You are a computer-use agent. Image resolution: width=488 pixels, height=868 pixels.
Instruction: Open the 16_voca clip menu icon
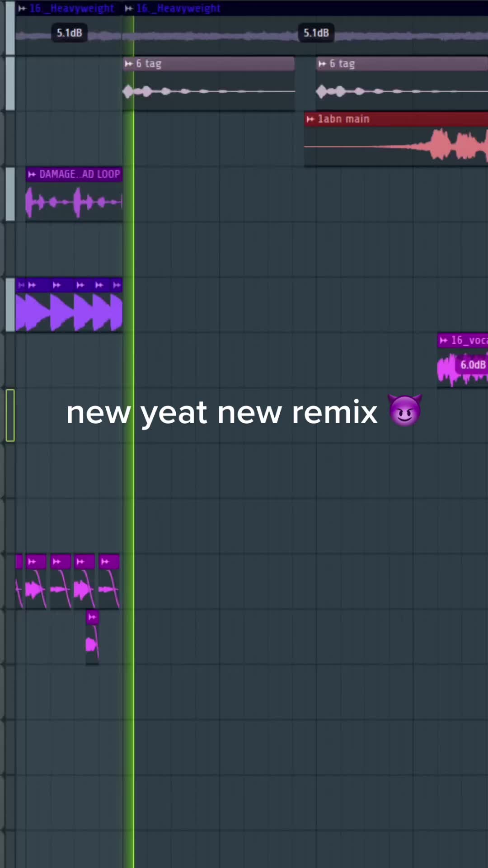[444, 340]
